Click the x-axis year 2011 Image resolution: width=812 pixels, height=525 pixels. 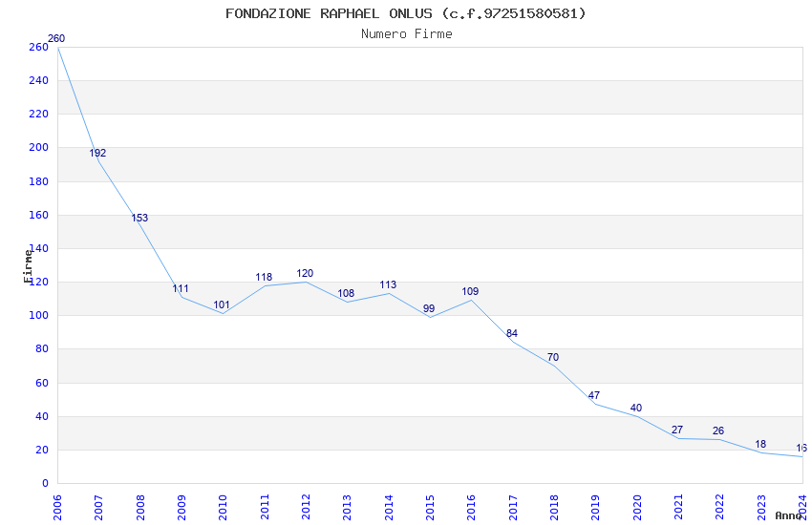point(265,507)
